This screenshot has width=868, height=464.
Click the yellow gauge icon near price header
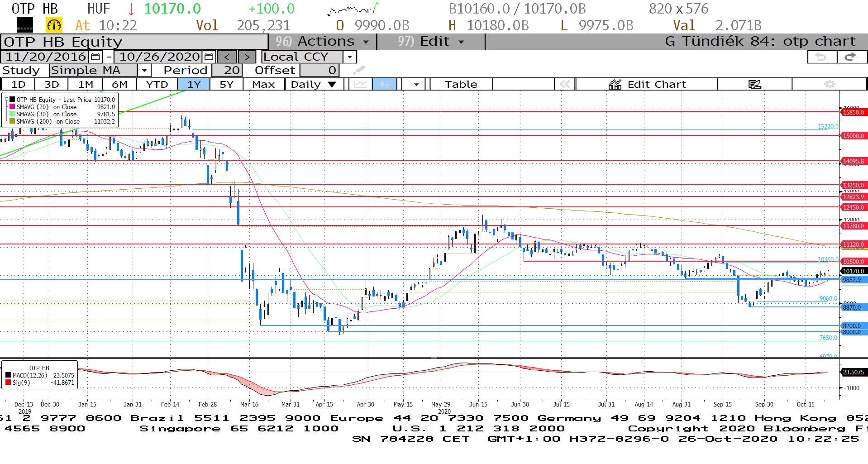tap(54, 25)
